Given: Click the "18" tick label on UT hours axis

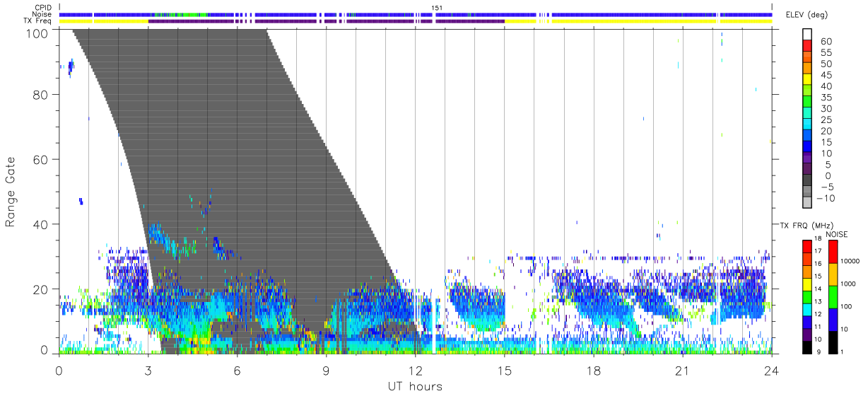Looking at the screenshot, I should pyautogui.click(x=593, y=370).
